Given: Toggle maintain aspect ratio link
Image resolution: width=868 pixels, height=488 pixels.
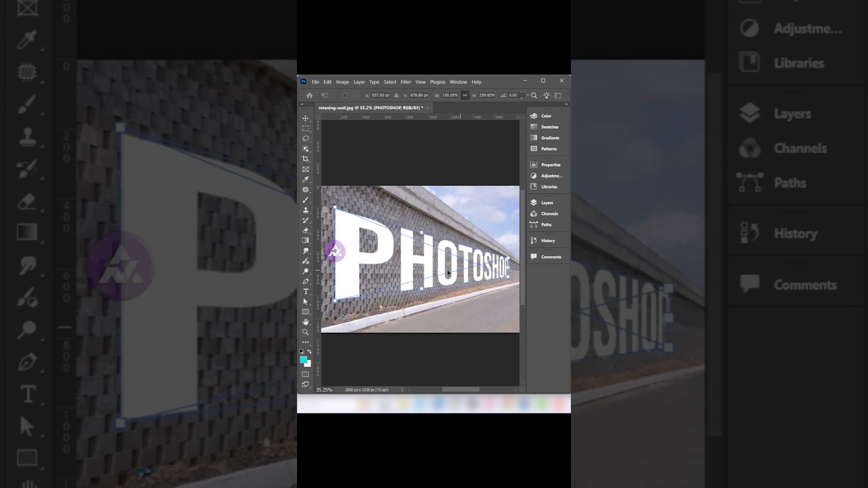Looking at the screenshot, I should [465, 96].
